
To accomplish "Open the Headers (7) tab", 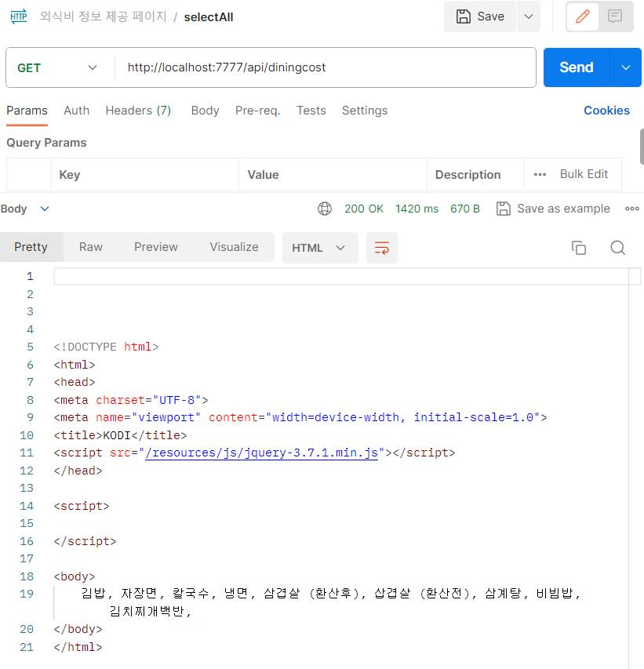I will click(138, 111).
